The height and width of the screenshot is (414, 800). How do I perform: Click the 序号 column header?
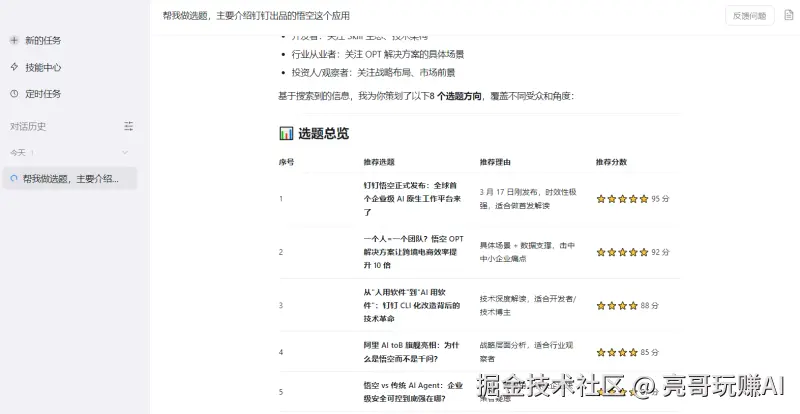[286, 162]
